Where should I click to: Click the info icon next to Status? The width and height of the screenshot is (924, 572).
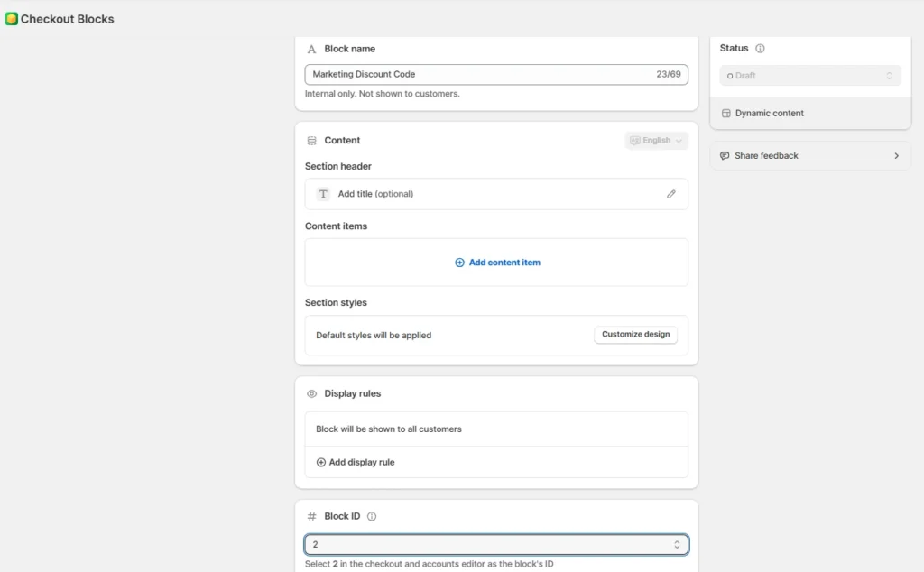click(760, 49)
